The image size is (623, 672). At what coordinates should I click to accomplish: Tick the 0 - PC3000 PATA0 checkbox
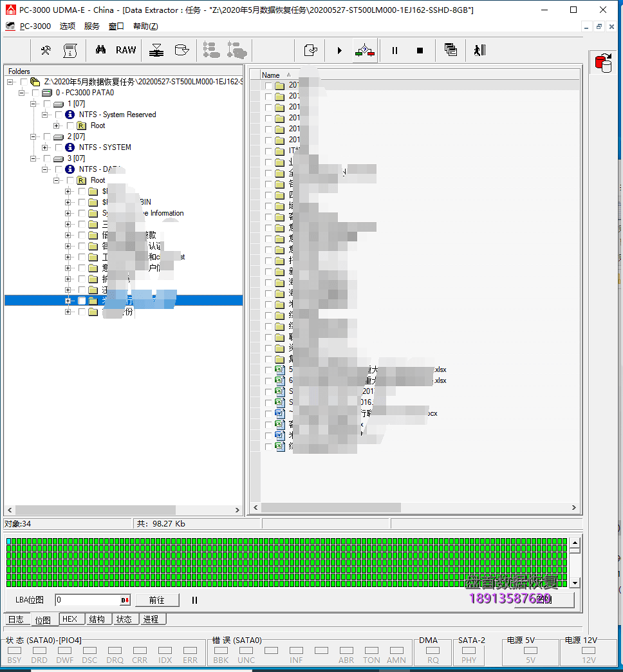[x=35, y=93]
